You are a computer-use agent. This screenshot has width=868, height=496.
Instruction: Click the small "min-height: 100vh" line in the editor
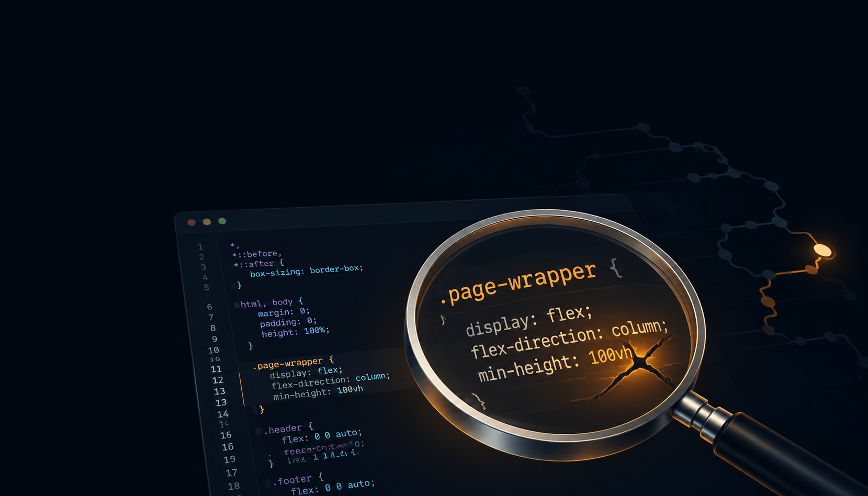coord(318,393)
